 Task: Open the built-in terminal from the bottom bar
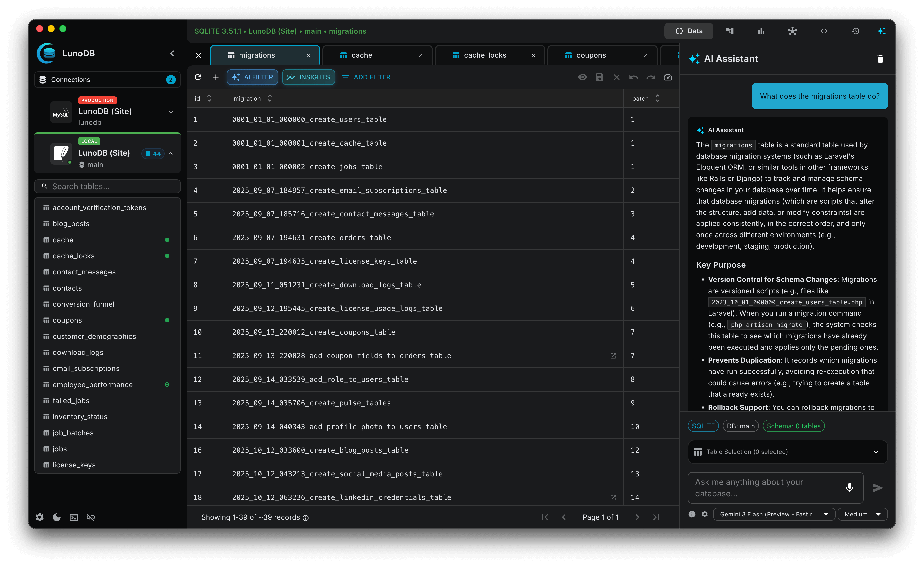74,517
